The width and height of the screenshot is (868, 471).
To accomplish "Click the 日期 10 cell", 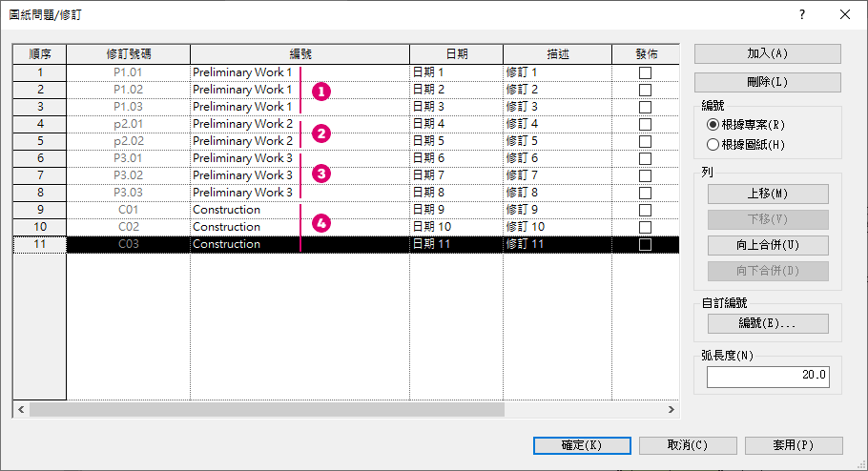I will pyautogui.click(x=457, y=227).
